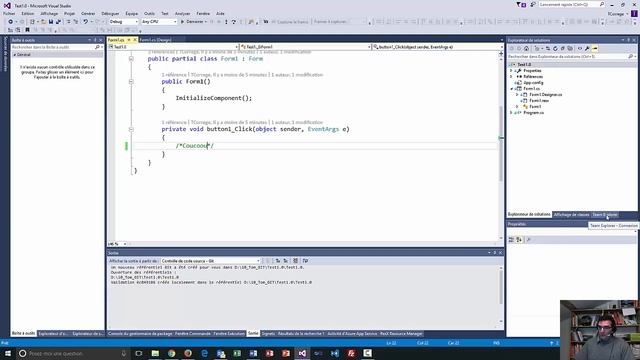The width and height of the screenshot is (640, 360).
Task: Open the Fenêtre Commande tab
Action: (193, 334)
